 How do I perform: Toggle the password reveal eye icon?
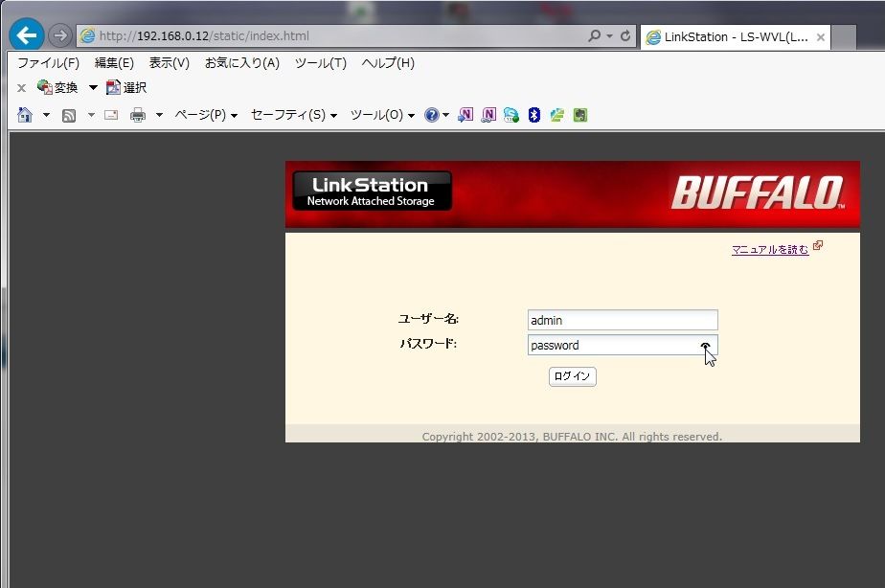click(x=706, y=346)
